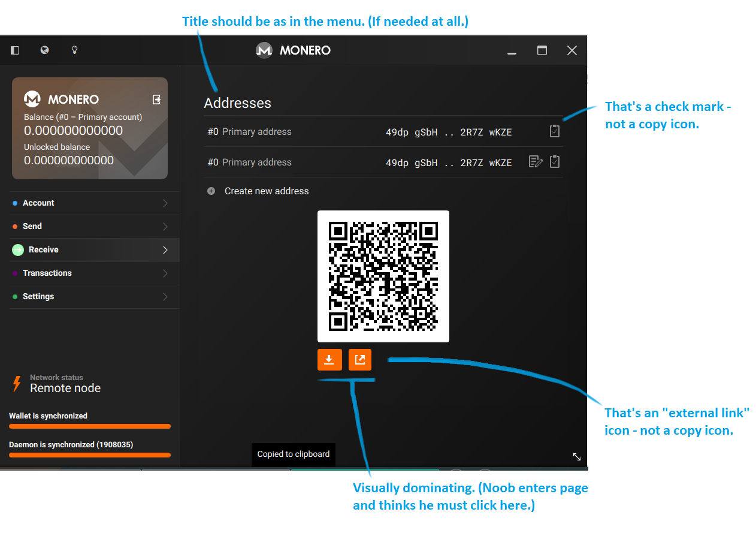Edit the address label with the pencil icon
The image size is (756, 539).
[x=535, y=161]
